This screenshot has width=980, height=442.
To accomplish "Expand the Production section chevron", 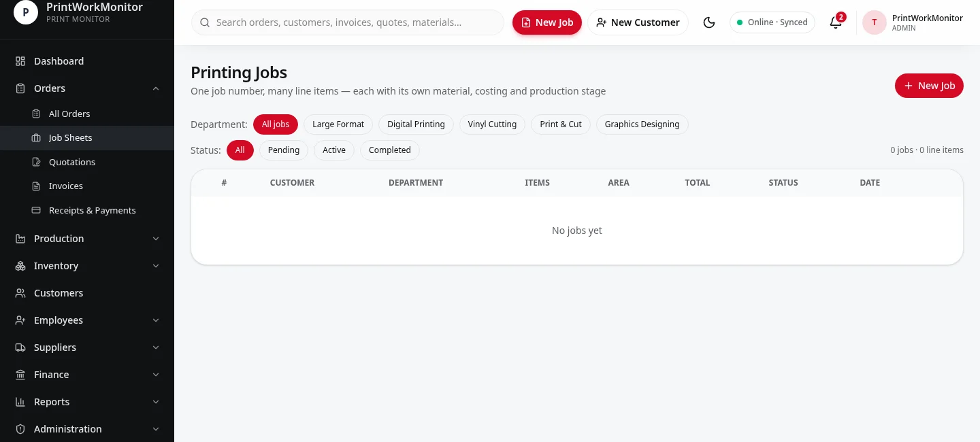I will tap(156, 239).
